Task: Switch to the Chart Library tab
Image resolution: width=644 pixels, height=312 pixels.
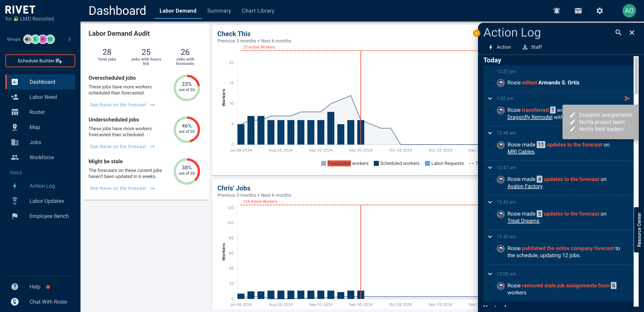Action: [258, 11]
